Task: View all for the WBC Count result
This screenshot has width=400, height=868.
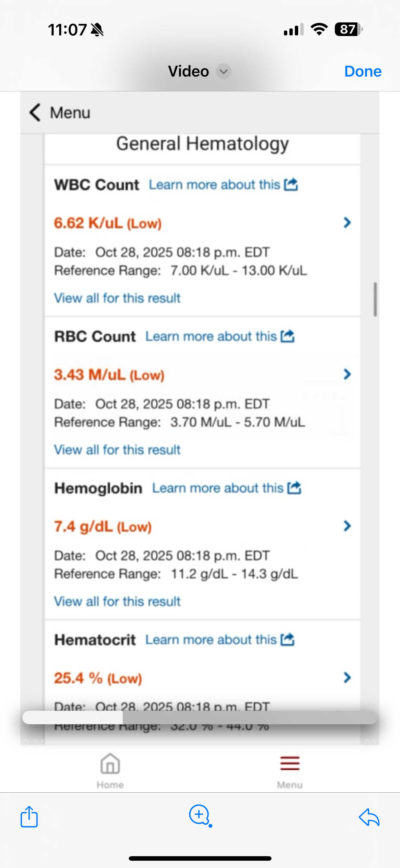Action: (x=117, y=298)
